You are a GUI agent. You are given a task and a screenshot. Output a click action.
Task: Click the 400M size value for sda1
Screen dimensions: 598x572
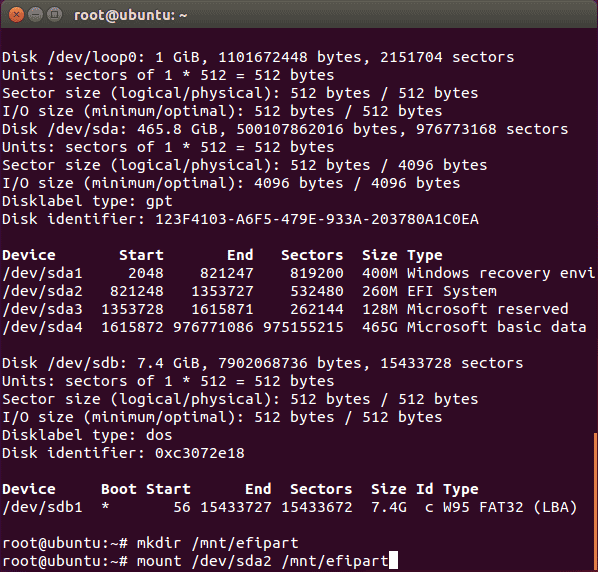click(380, 273)
